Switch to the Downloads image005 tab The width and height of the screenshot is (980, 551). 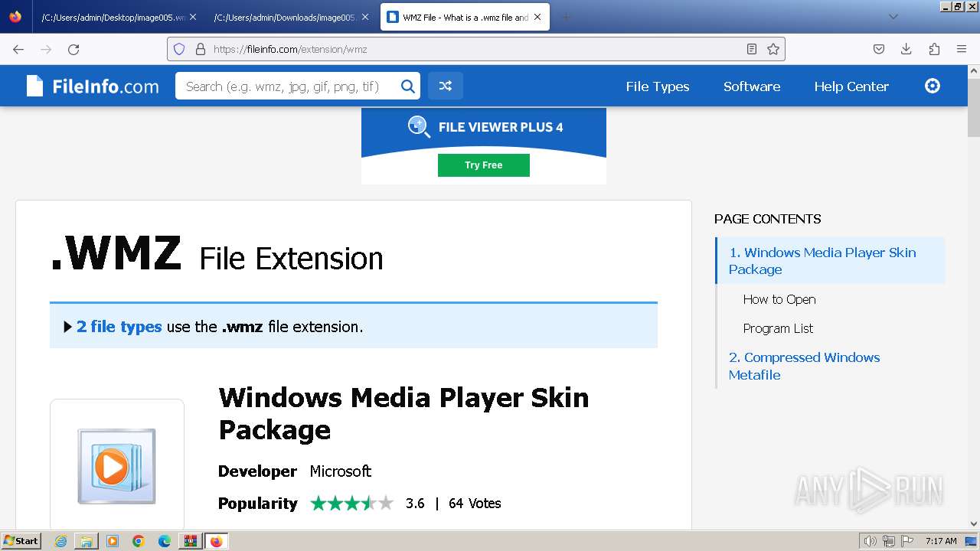pos(286,17)
